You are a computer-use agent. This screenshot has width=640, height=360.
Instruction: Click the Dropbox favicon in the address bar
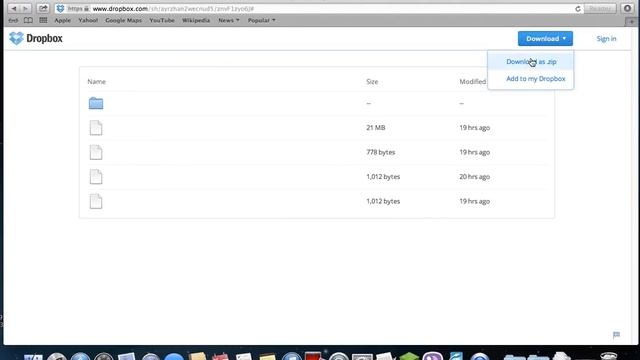point(60,9)
